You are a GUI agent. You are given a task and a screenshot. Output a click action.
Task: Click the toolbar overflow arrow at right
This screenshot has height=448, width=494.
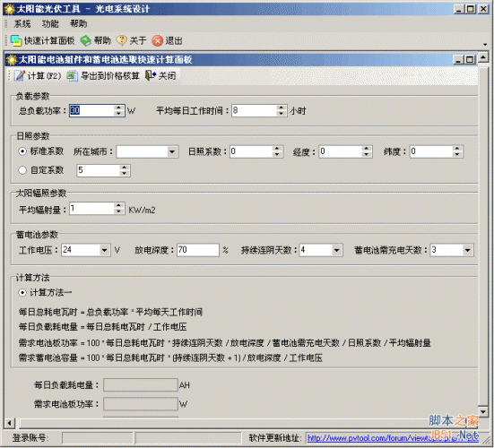[485, 45]
